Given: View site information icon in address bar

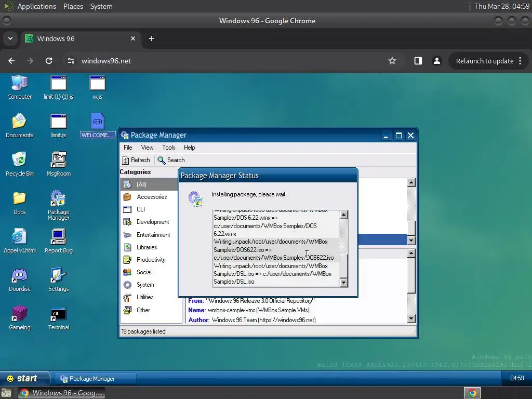Looking at the screenshot, I should [x=71, y=61].
